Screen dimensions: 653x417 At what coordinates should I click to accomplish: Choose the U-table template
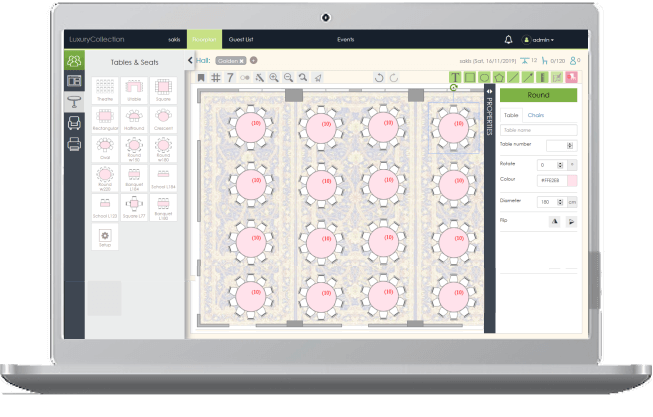(134, 90)
